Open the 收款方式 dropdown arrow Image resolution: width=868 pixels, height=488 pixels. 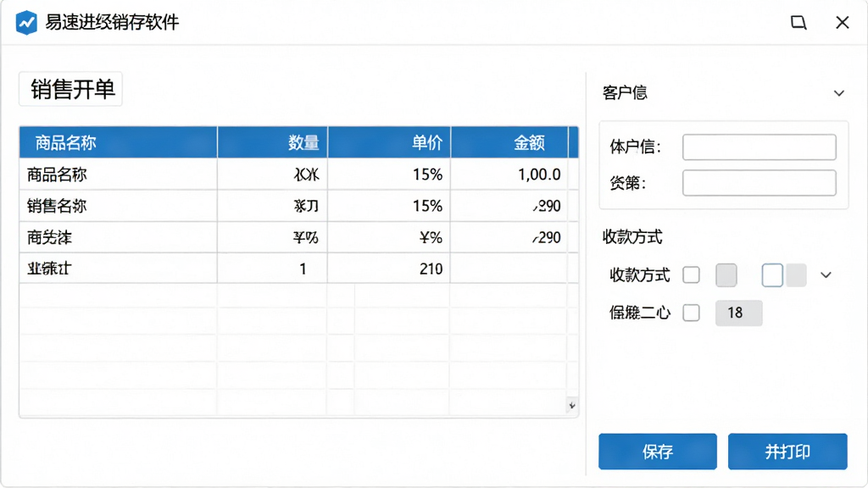point(826,275)
